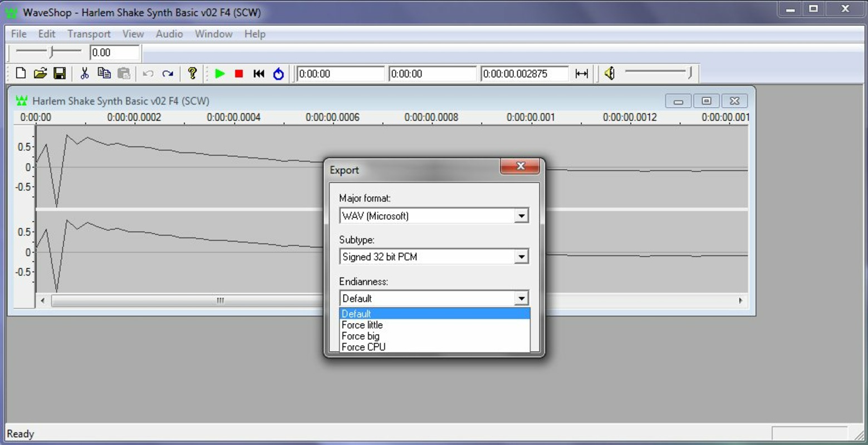Open the View menu
The image size is (868, 445).
[x=133, y=34]
